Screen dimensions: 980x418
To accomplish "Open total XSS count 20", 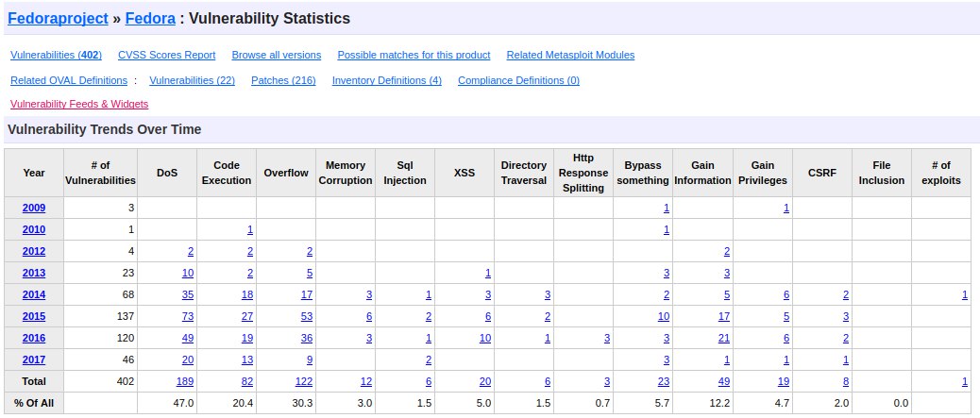I will (x=485, y=381).
